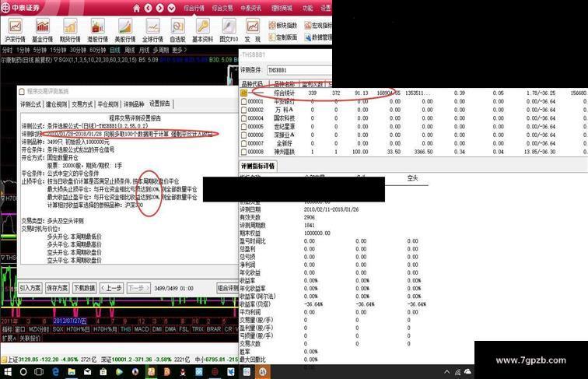Navigate forward with right arrow icon

tap(159, 8)
